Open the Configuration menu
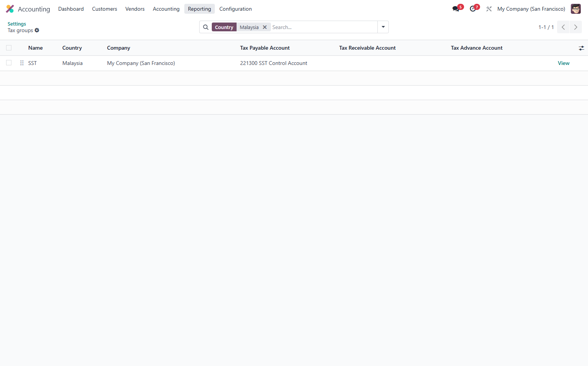Screen dimensions: 588x366 [235, 9]
